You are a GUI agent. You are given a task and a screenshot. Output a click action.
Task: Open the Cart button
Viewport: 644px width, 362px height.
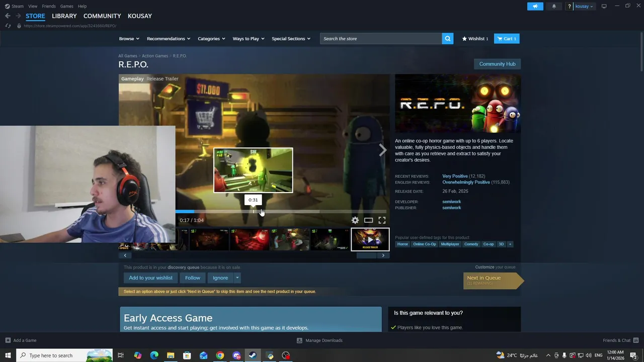507,39
